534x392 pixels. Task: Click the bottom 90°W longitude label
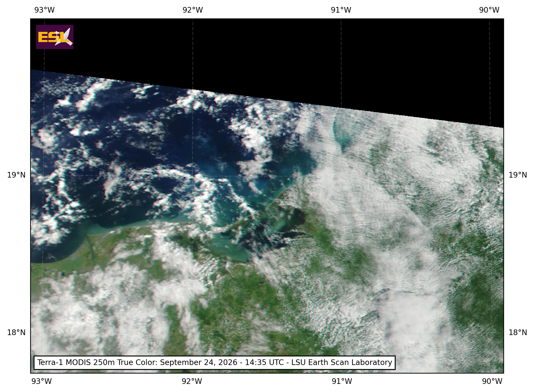tap(492, 381)
